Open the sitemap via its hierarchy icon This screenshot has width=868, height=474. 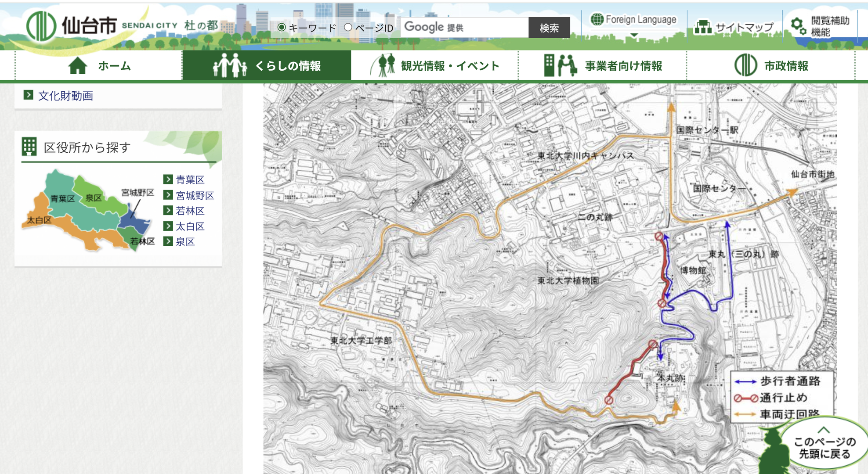click(x=703, y=27)
